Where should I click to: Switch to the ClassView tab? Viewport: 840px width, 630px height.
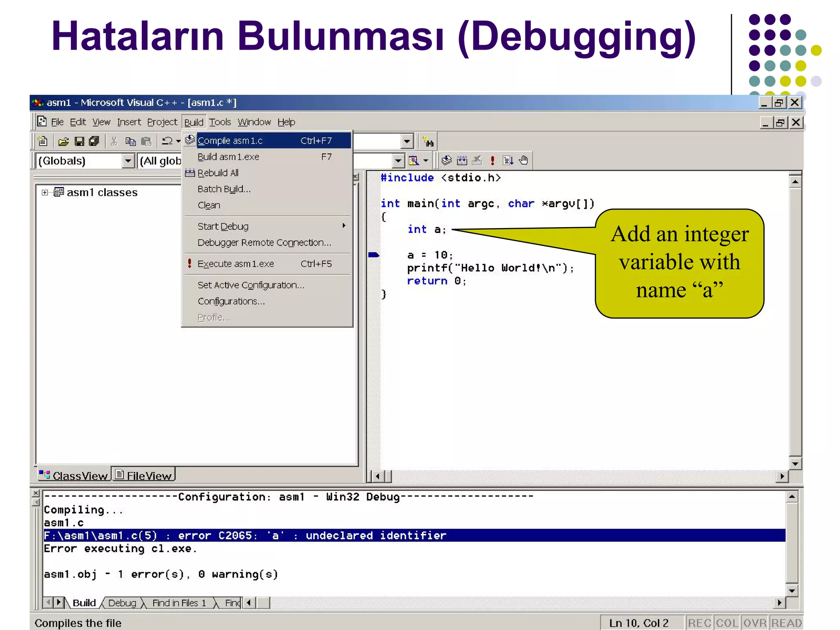tap(73, 475)
